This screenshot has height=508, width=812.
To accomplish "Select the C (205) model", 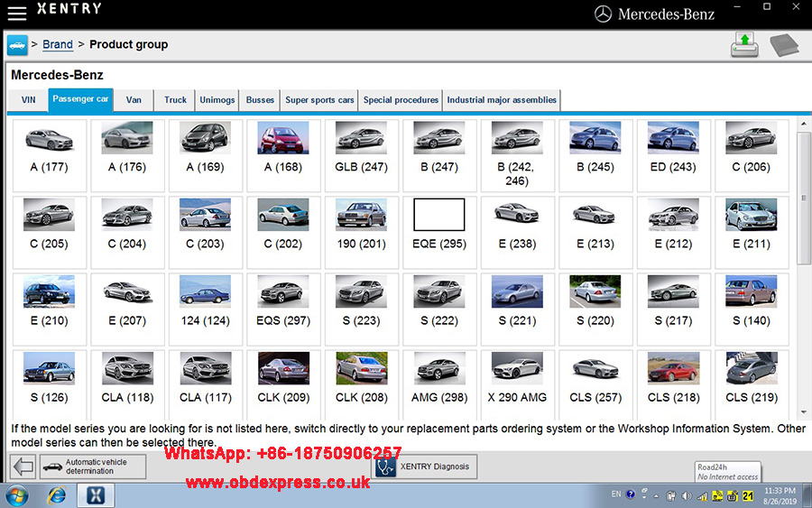I will [50, 232].
